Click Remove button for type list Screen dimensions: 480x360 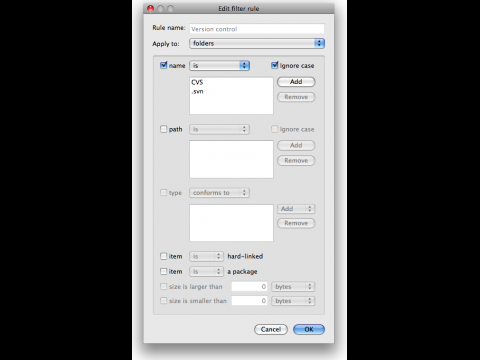(296, 223)
